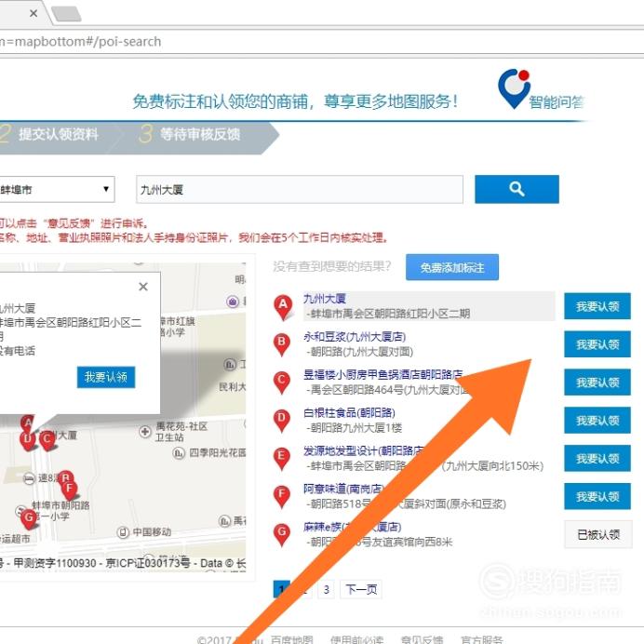
Task: Click the 免费添加标注 button
Action: [x=452, y=267]
